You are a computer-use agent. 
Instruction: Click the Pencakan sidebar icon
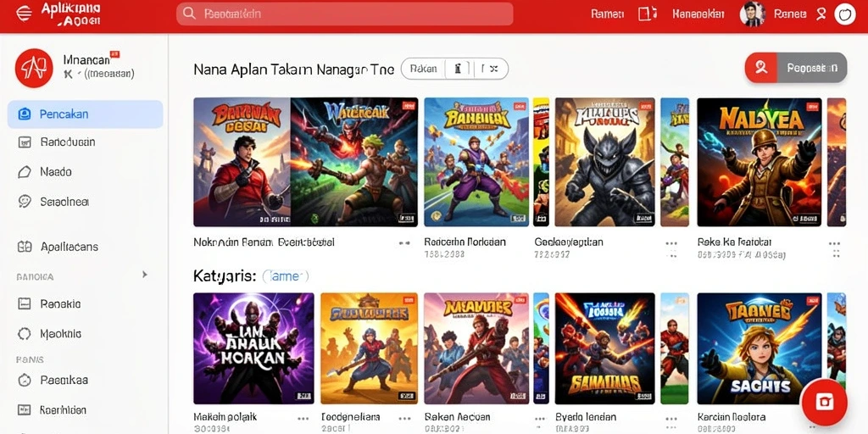coord(25,114)
